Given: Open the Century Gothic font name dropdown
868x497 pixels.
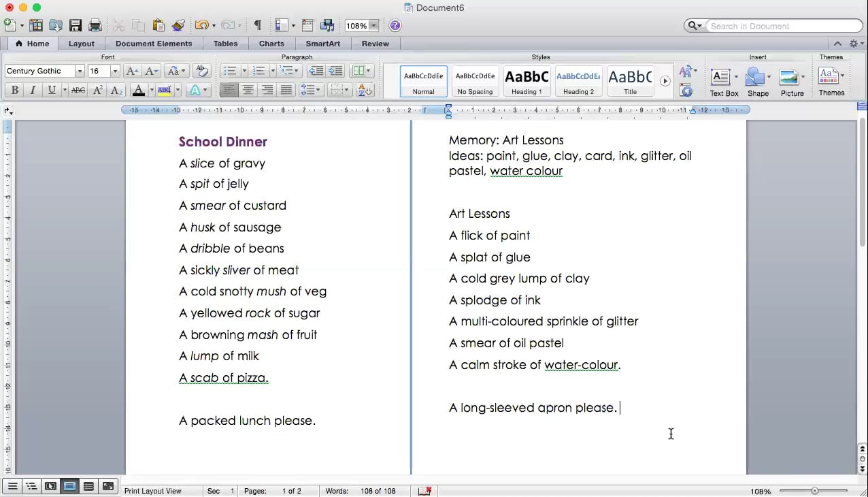Looking at the screenshot, I should pyautogui.click(x=80, y=71).
